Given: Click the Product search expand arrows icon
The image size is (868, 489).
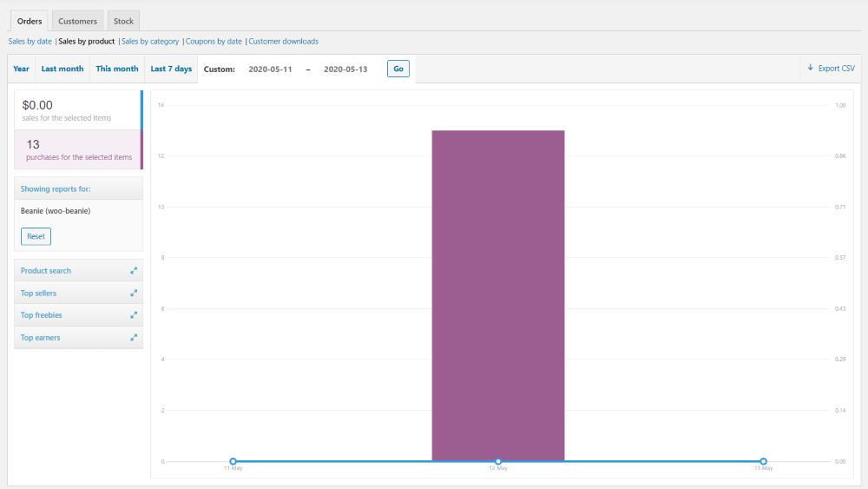Looking at the screenshot, I should pos(134,271).
